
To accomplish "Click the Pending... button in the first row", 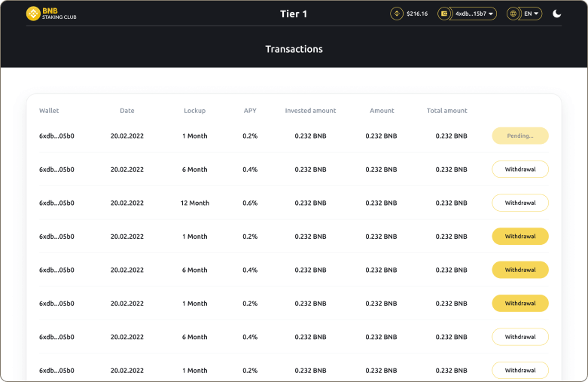I will [519, 136].
